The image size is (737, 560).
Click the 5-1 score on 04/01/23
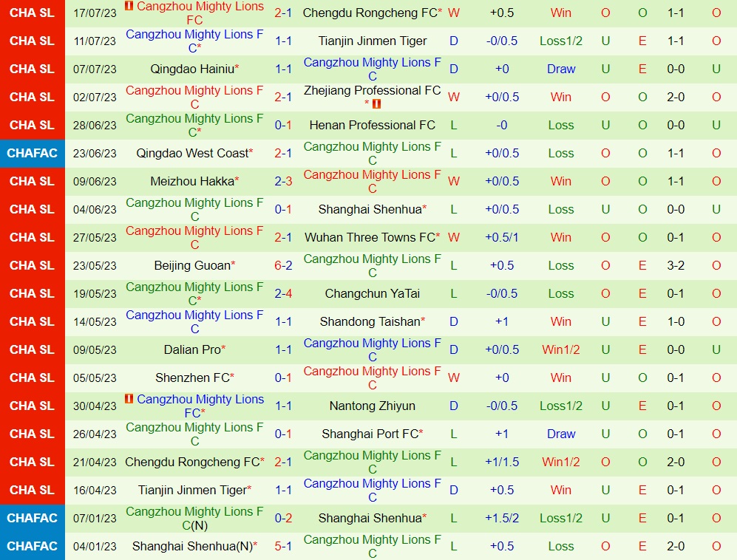tap(283, 546)
